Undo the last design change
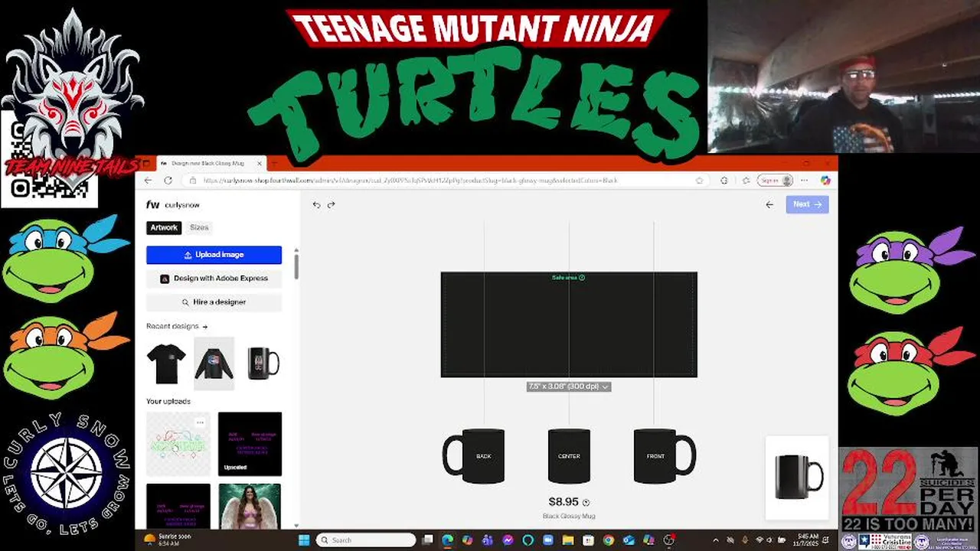Viewport: 980px width, 551px height. [316, 205]
